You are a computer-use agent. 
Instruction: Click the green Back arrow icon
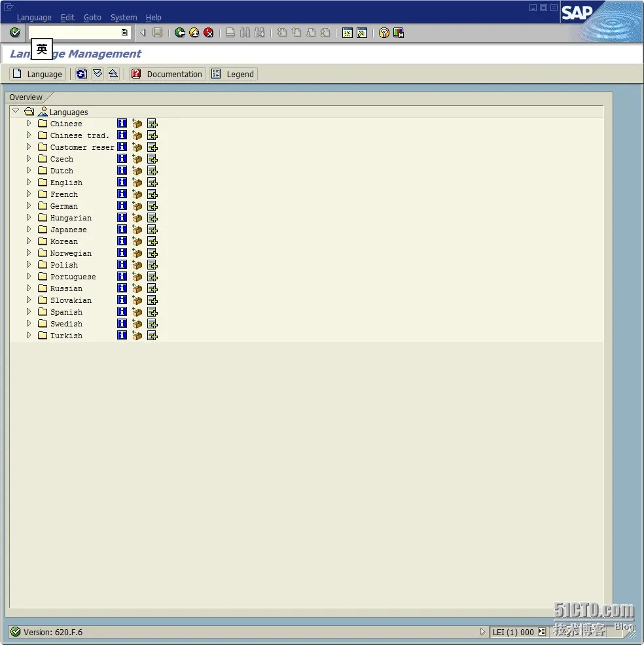pos(180,33)
